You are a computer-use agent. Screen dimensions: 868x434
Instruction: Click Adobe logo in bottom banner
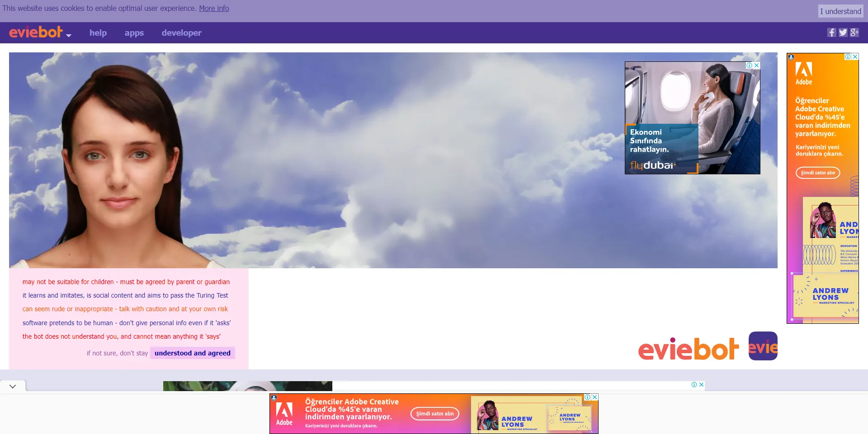284,414
